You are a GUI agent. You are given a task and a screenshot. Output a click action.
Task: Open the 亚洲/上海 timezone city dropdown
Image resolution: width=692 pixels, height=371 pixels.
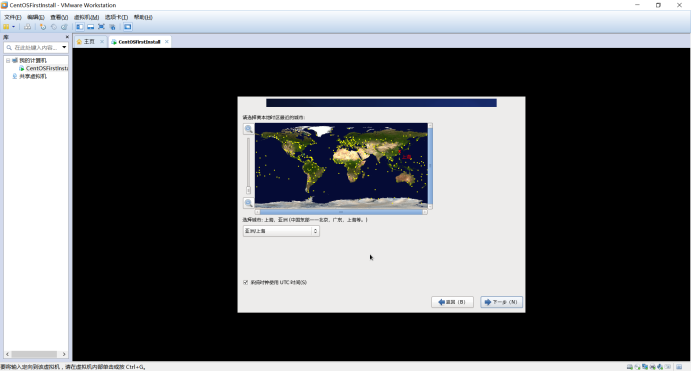(x=281, y=231)
